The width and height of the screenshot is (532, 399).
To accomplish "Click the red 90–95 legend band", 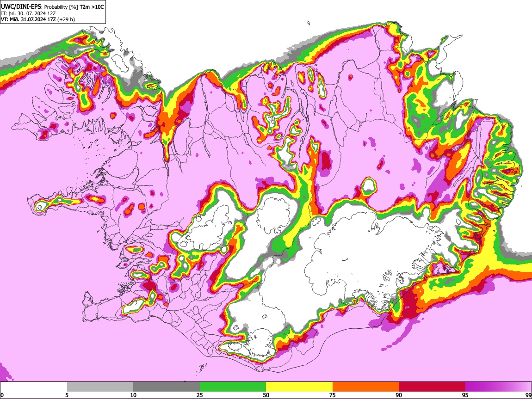I will [432, 387].
